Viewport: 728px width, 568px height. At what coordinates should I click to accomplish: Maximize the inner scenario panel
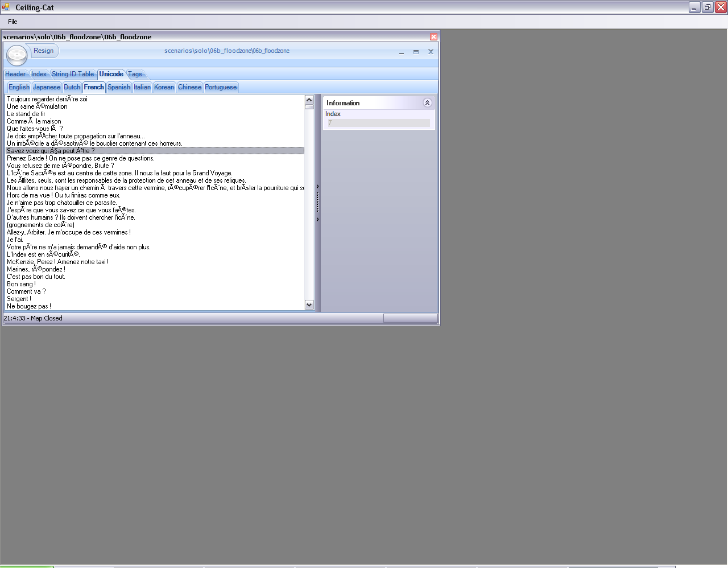(x=416, y=52)
